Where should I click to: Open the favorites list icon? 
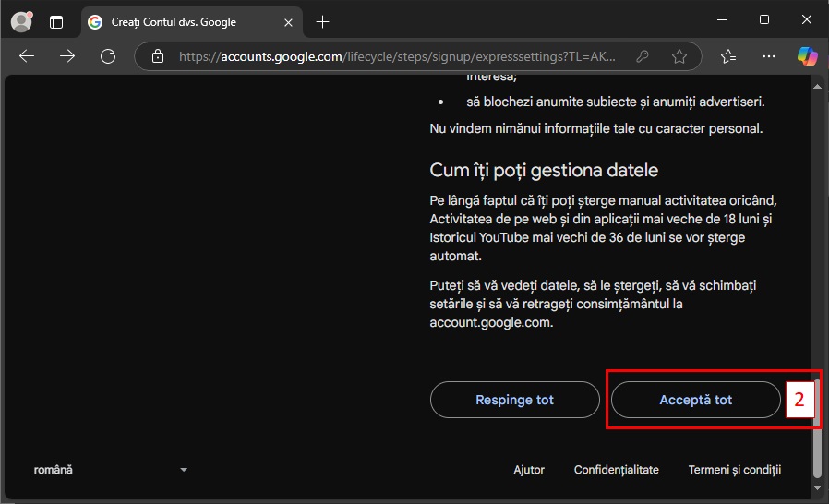point(728,56)
